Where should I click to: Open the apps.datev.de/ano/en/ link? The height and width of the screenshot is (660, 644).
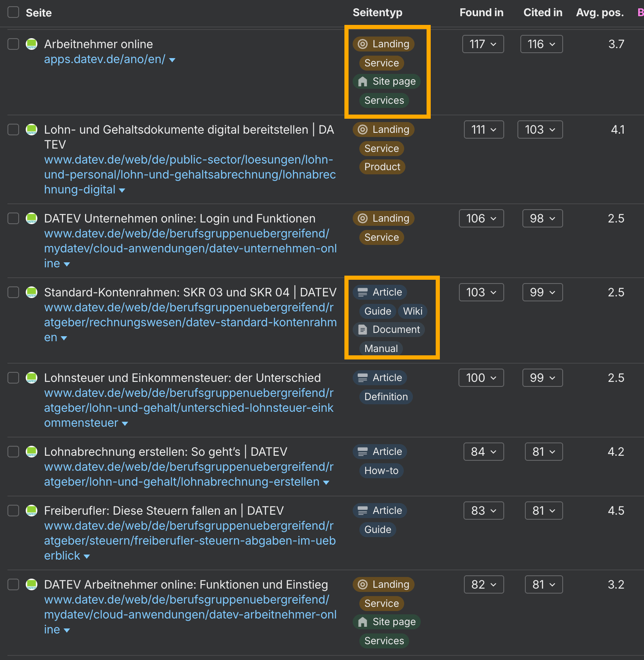(x=105, y=59)
